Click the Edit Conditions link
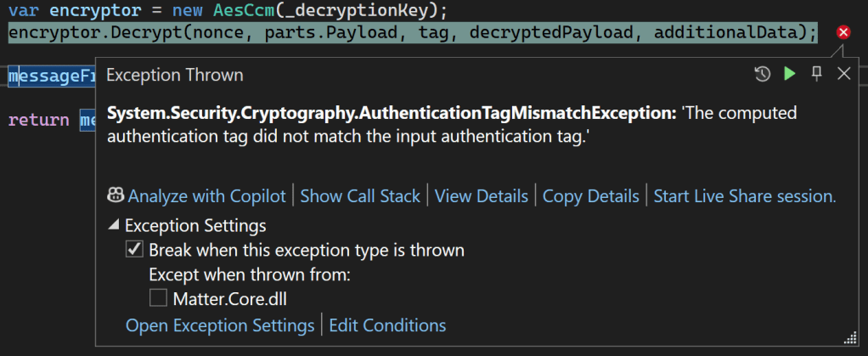868x356 pixels. pos(387,325)
